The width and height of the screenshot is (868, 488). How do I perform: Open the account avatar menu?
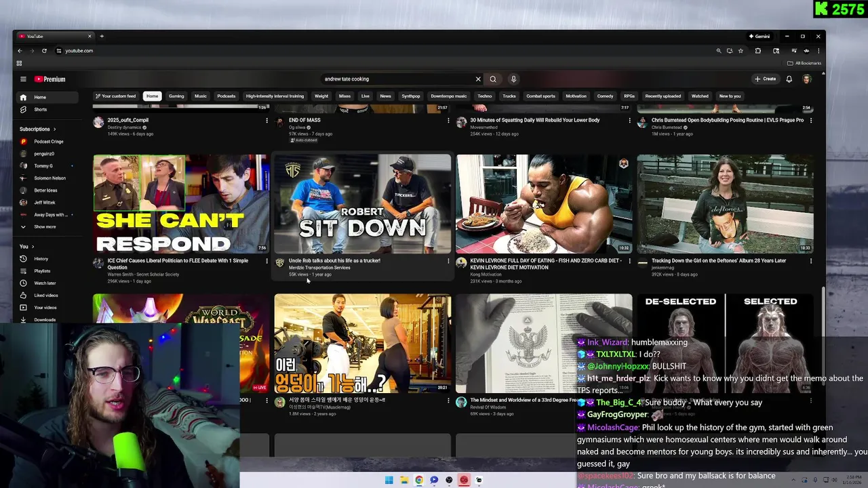[x=806, y=79]
